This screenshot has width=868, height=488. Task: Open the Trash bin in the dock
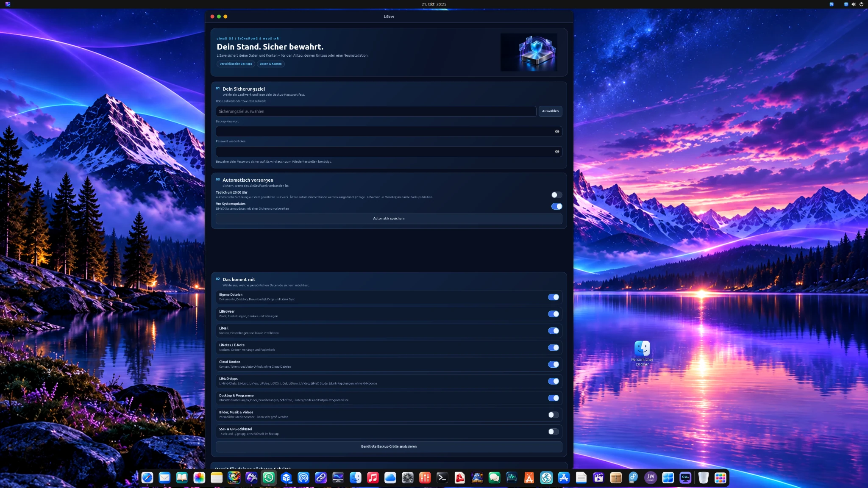tap(703, 478)
